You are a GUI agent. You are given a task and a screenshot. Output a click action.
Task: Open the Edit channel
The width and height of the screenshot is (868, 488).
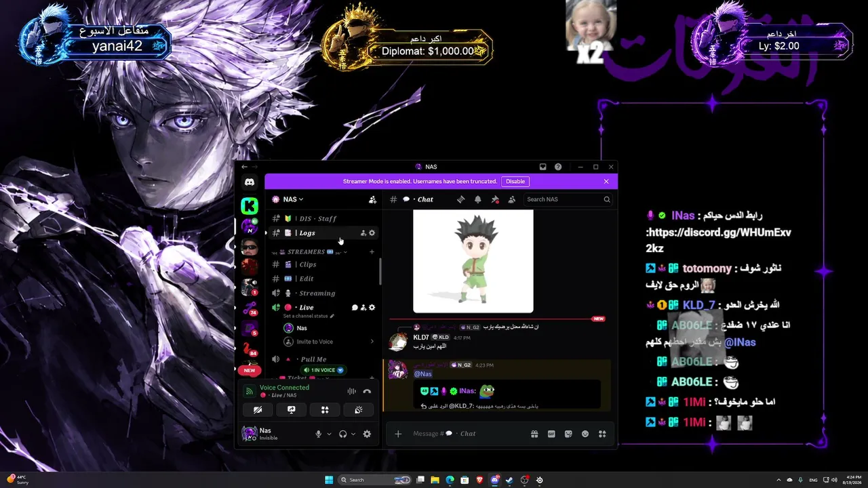pos(324,279)
